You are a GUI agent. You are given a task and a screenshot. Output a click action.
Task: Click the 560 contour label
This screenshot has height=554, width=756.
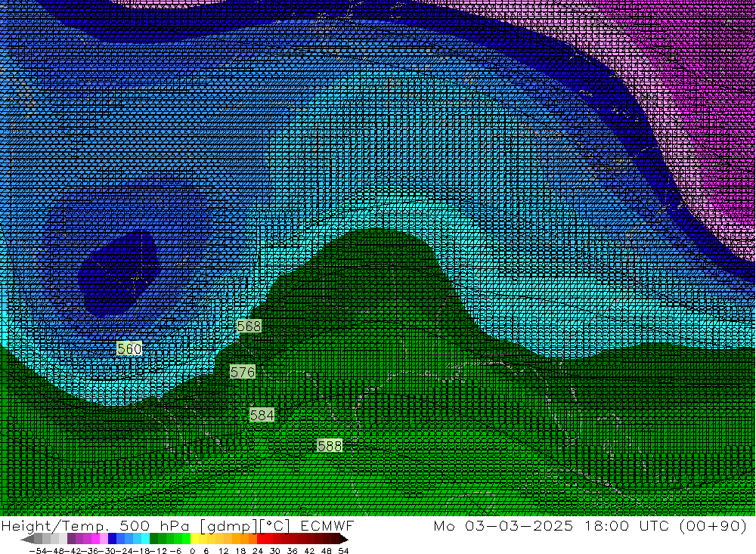coord(129,348)
